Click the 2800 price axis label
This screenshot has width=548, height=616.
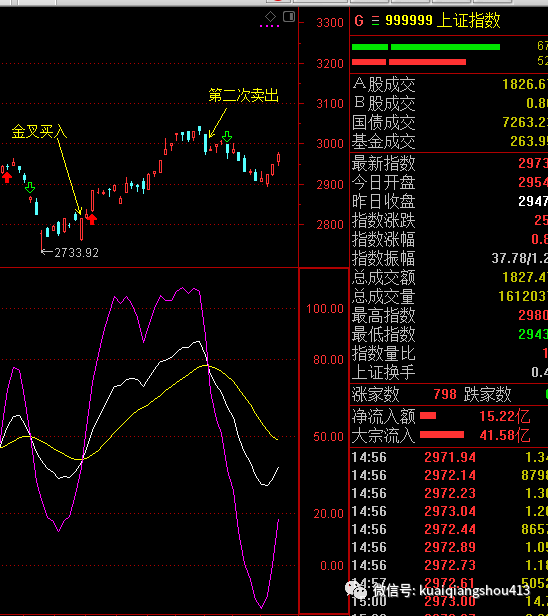[330, 225]
